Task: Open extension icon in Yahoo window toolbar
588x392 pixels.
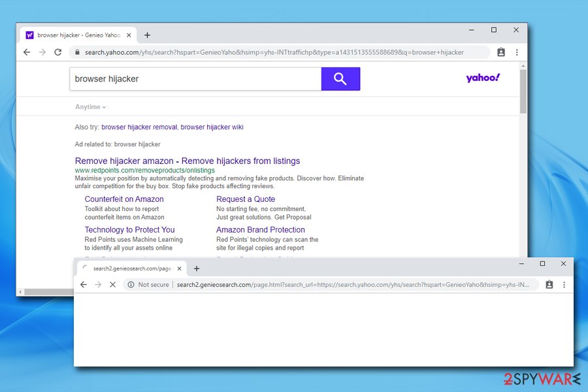Action: (501, 52)
